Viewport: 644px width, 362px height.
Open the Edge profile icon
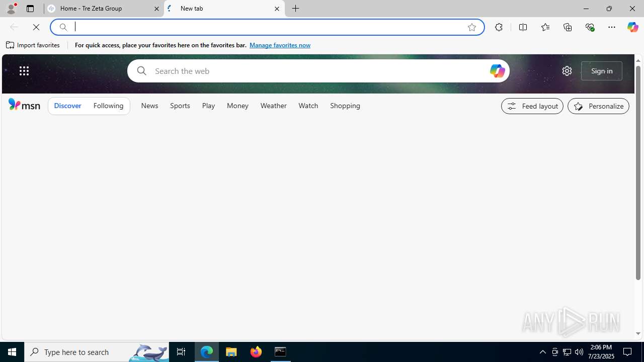(x=11, y=9)
